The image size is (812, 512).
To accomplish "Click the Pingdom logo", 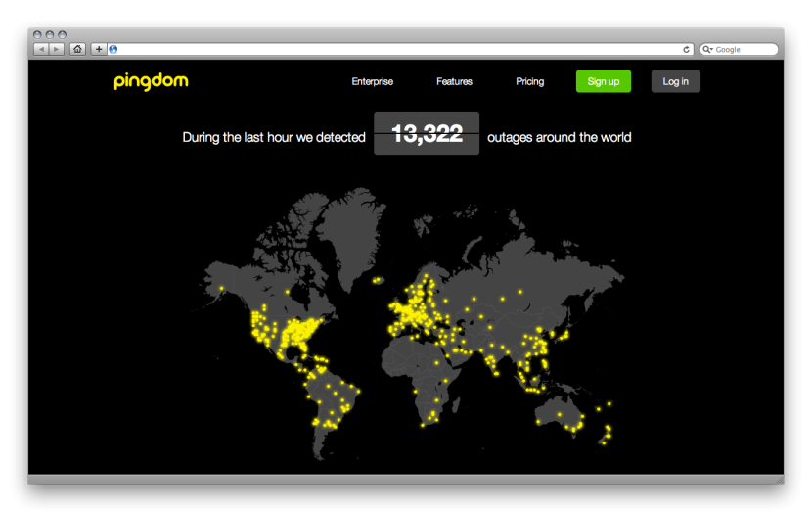I will (151, 82).
